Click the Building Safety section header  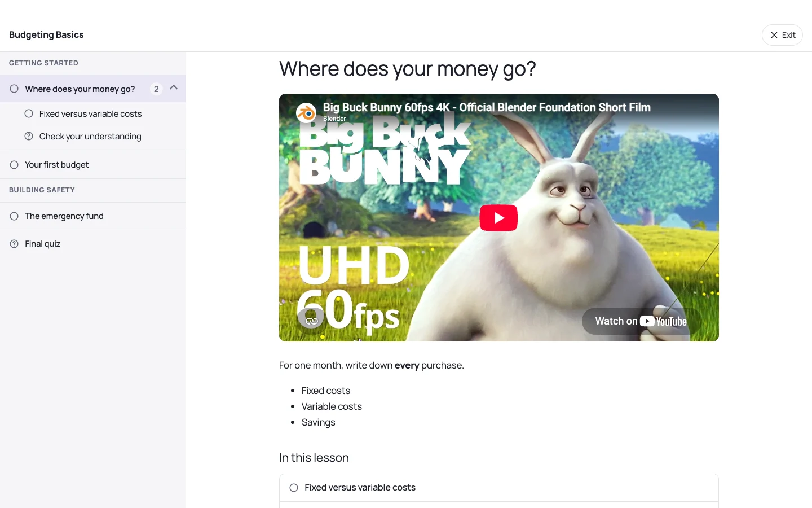point(42,190)
